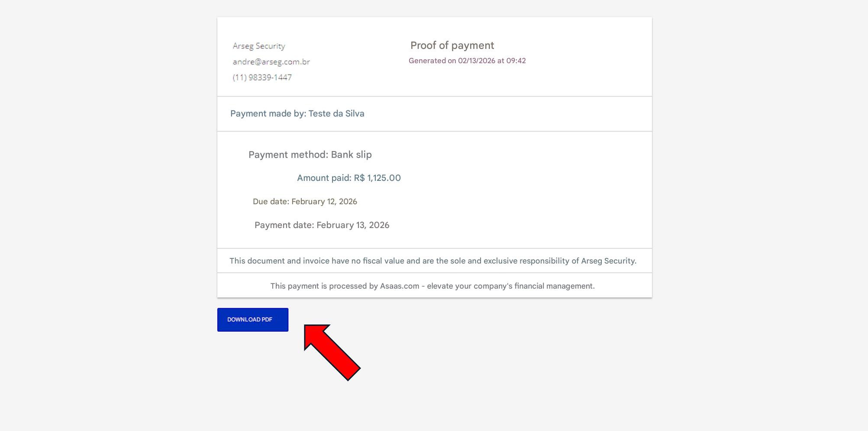Viewport: 868px width, 431px height.
Task: Click the Download PDF button
Action: pyautogui.click(x=252, y=320)
